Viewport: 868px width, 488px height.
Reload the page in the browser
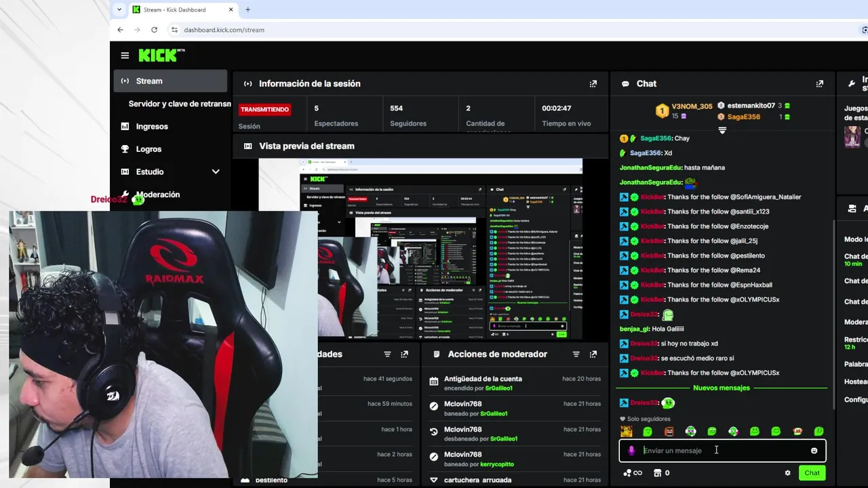[155, 30]
